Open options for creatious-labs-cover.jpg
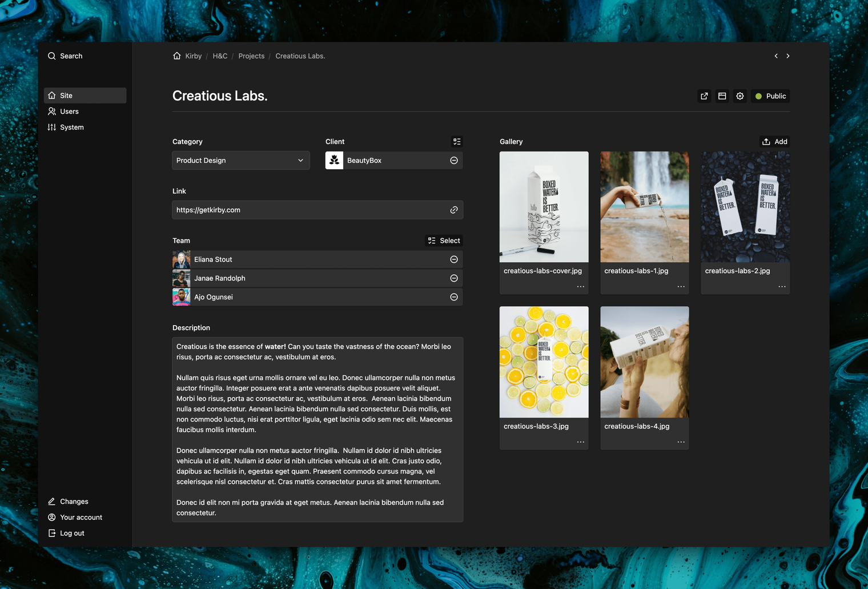868x589 pixels. [x=581, y=286]
